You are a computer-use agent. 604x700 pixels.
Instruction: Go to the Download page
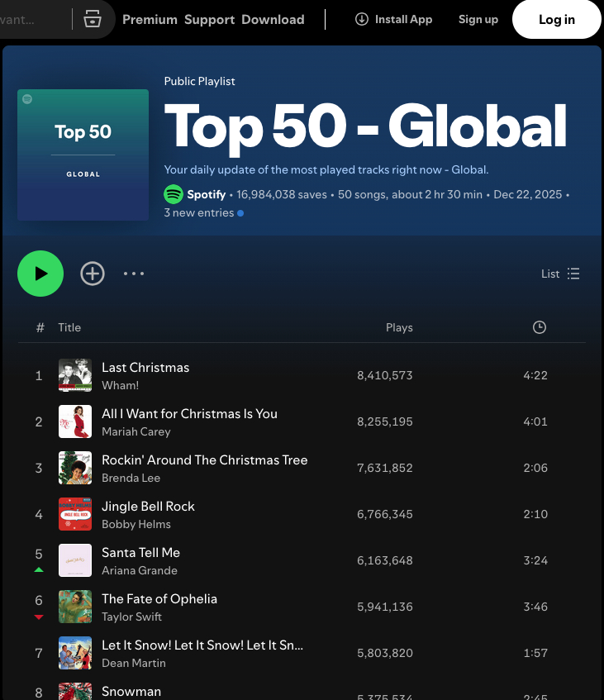click(273, 19)
